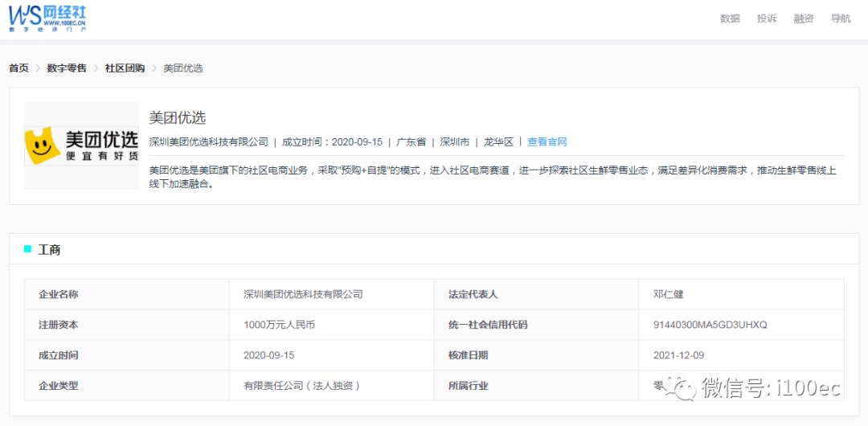Open the 数据 navigation menu
The image size is (868, 426).
tap(730, 18)
